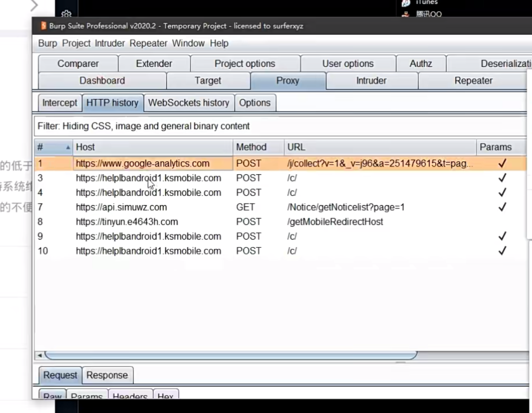Image resolution: width=532 pixels, height=413 pixels.
Task: Click the POST method cell for tinyun.e4643h.com
Action: pyautogui.click(x=248, y=222)
